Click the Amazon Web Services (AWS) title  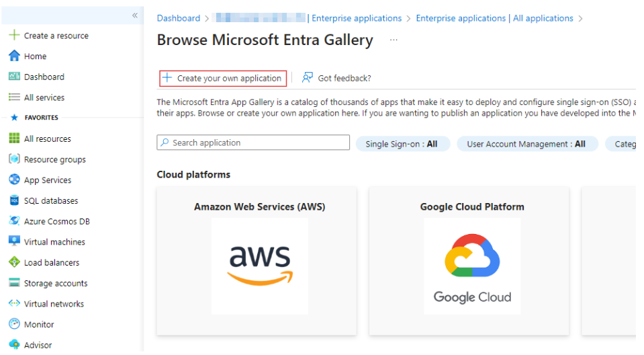(260, 206)
